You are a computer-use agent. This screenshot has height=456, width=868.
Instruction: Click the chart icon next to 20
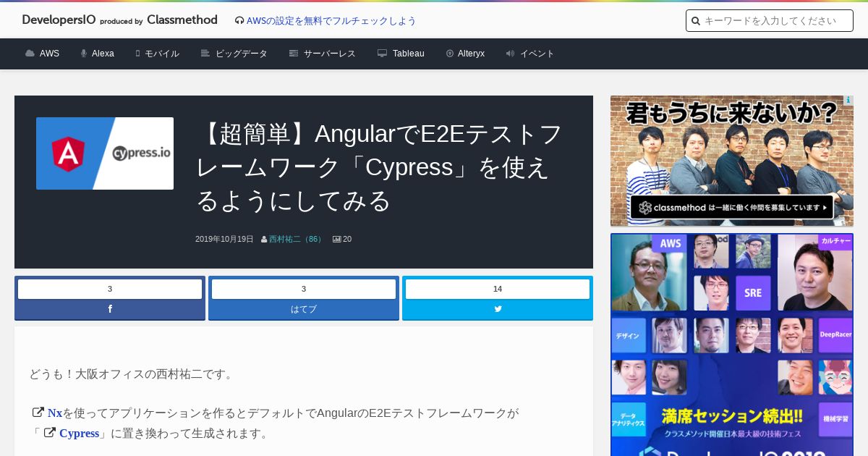[336, 239]
